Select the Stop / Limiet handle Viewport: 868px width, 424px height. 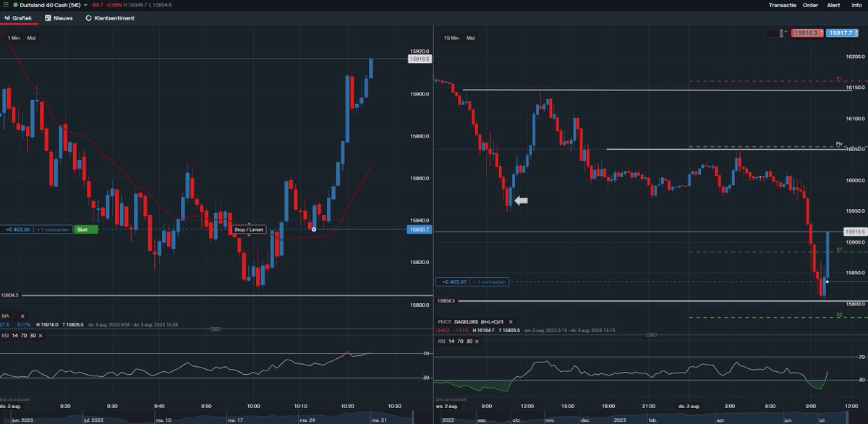(x=249, y=229)
